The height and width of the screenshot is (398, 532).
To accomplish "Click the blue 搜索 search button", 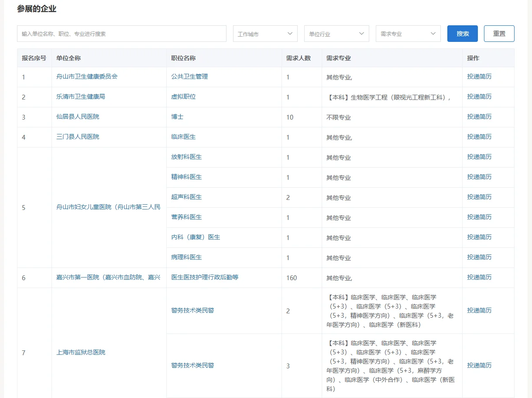I will pos(462,33).
